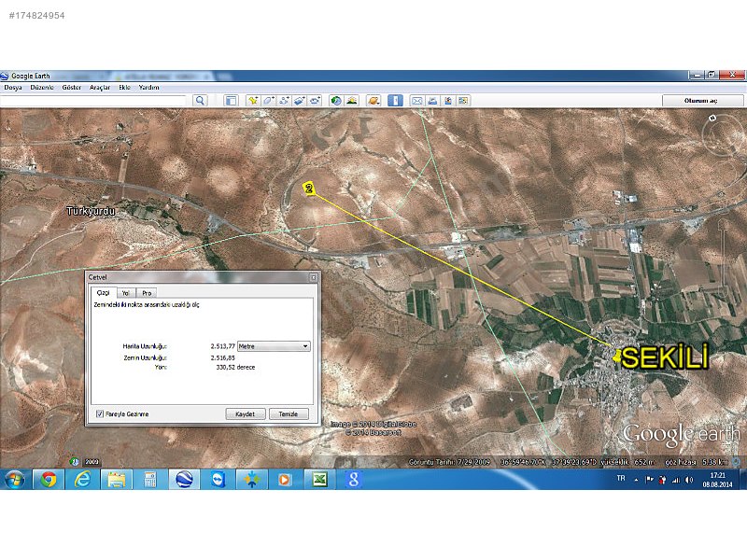The width and height of the screenshot is (747, 560).
Task: Open the Yardım menu
Action: [x=148, y=88]
